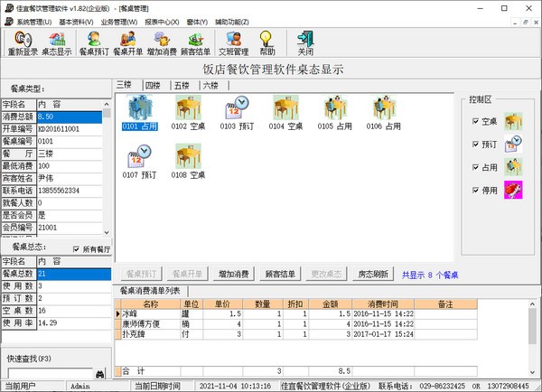
Task: Toggle the 停用 filter checkbox
Action: point(475,190)
